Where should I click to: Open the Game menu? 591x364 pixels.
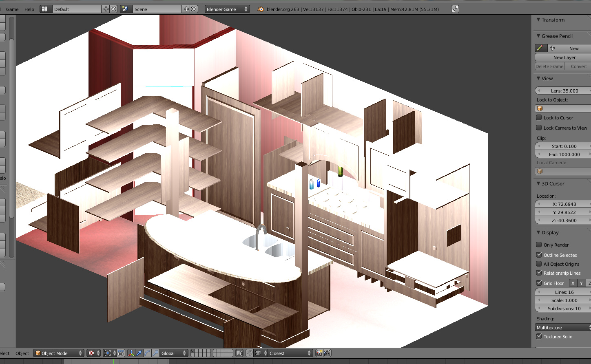tap(12, 9)
